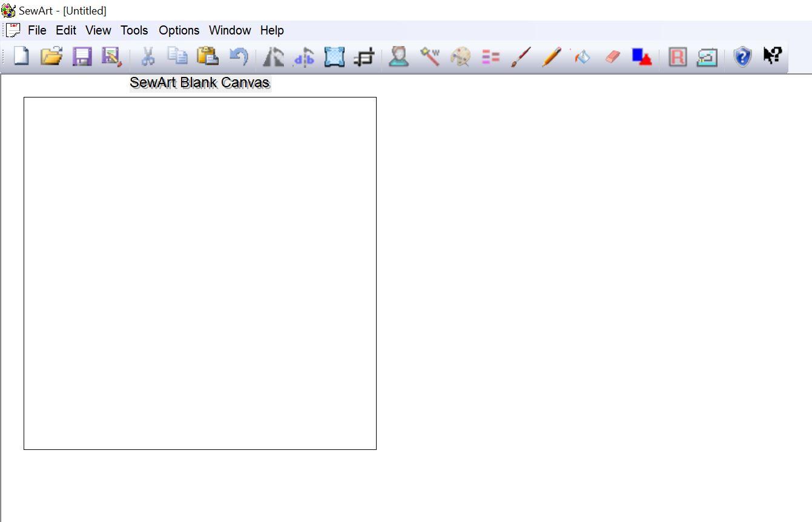Open the Resize image tool
This screenshot has width=812, height=522.
334,57
